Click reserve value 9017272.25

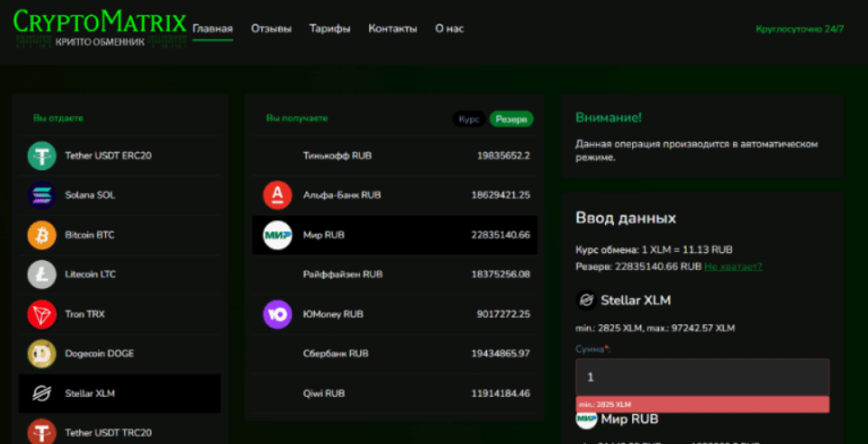point(503,314)
